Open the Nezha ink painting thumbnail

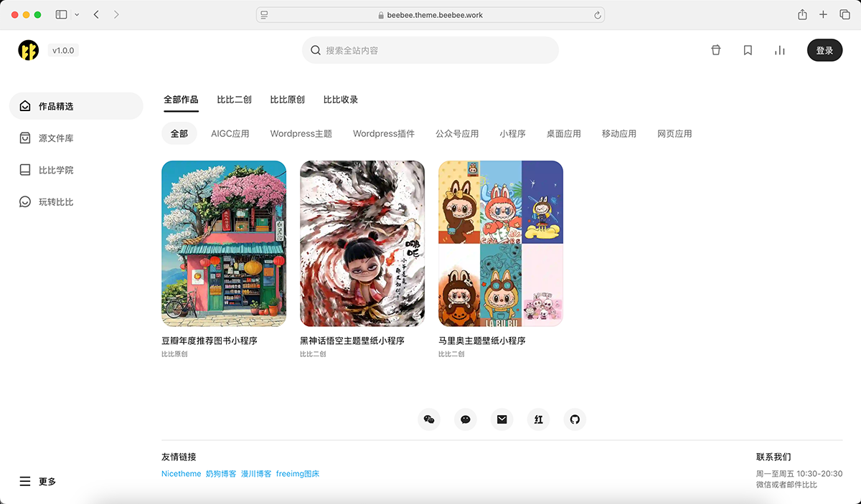point(362,244)
